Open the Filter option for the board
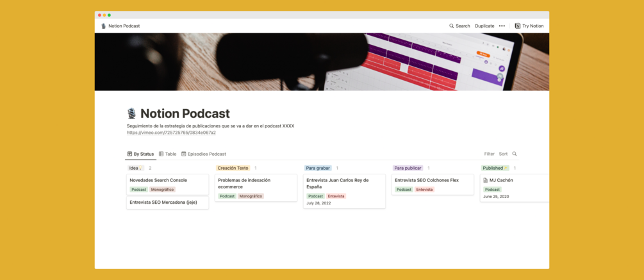The height and width of the screenshot is (280, 644). [x=489, y=154]
